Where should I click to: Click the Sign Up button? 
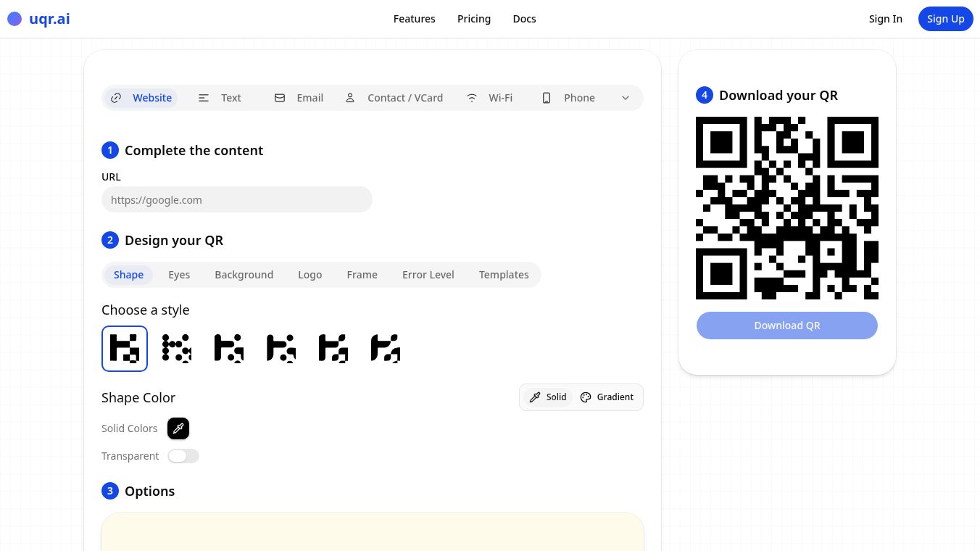[x=946, y=19]
